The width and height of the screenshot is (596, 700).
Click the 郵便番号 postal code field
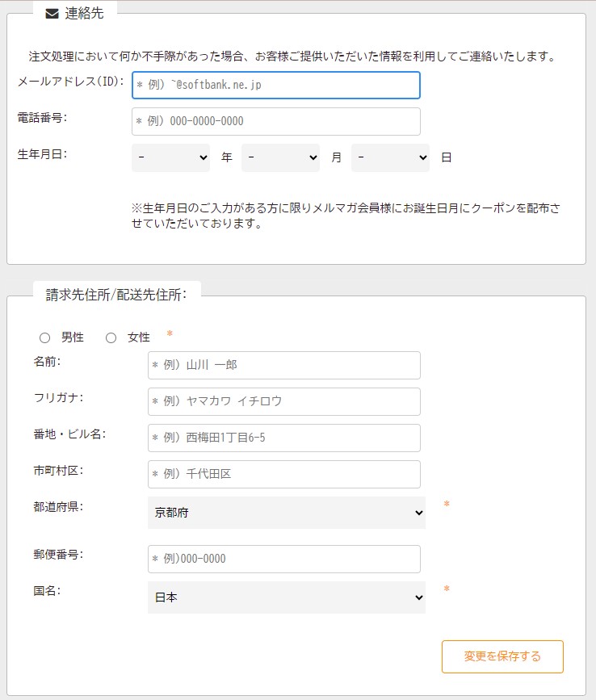tap(283, 559)
